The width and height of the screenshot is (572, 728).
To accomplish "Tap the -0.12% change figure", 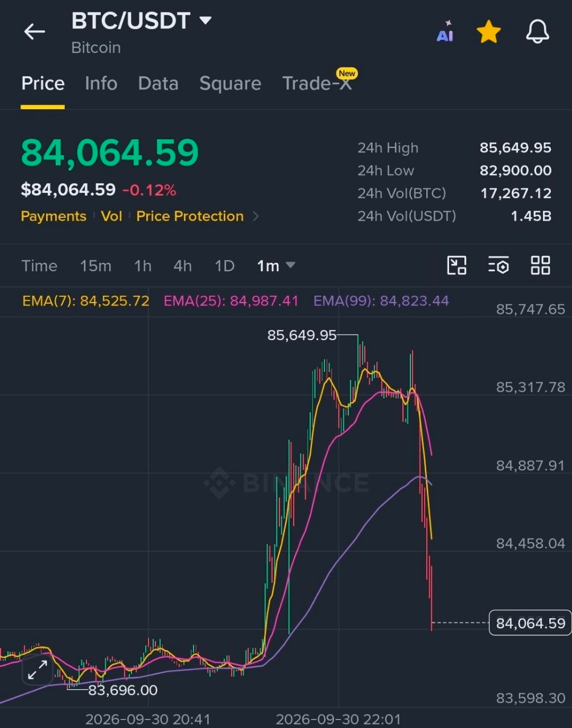I will tap(150, 190).
